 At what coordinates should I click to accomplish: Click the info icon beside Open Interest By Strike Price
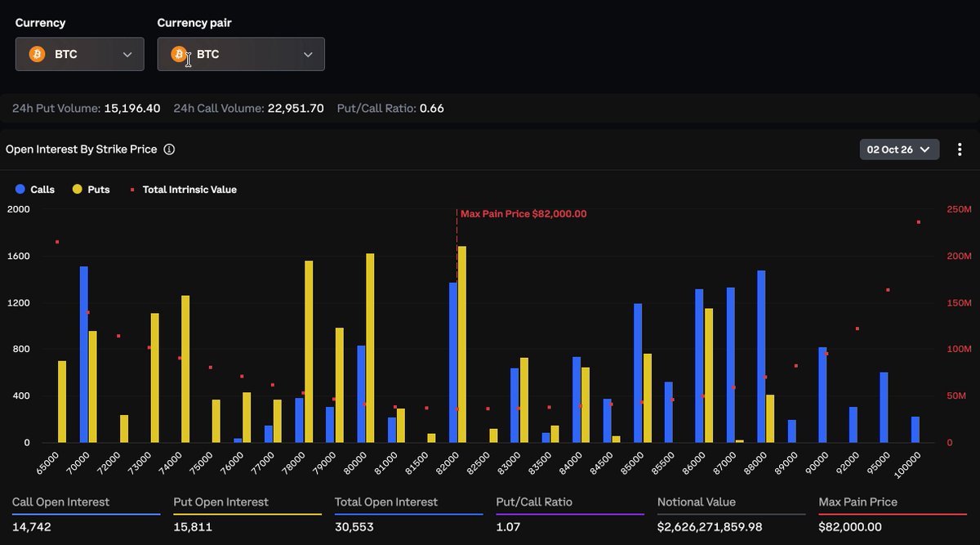point(169,150)
